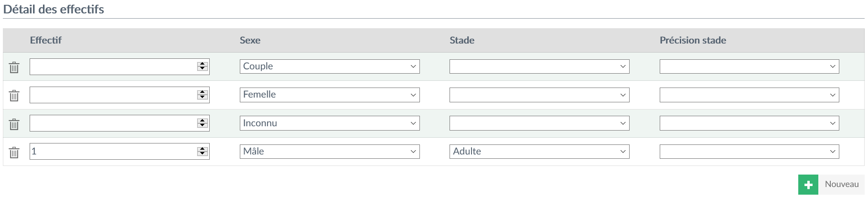Image resolution: width=868 pixels, height=198 pixels.
Task: Click the green plus icon beside Nouveau
Action: pyautogui.click(x=808, y=185)
